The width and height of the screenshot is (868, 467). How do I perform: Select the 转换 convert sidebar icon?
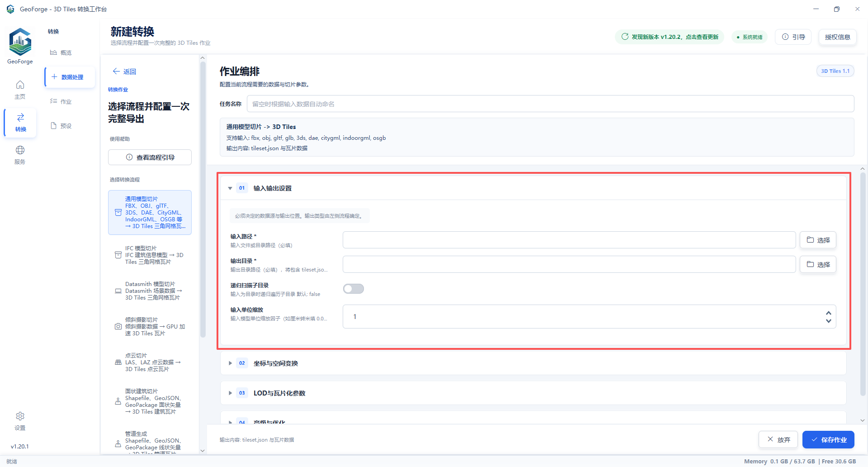20,122
